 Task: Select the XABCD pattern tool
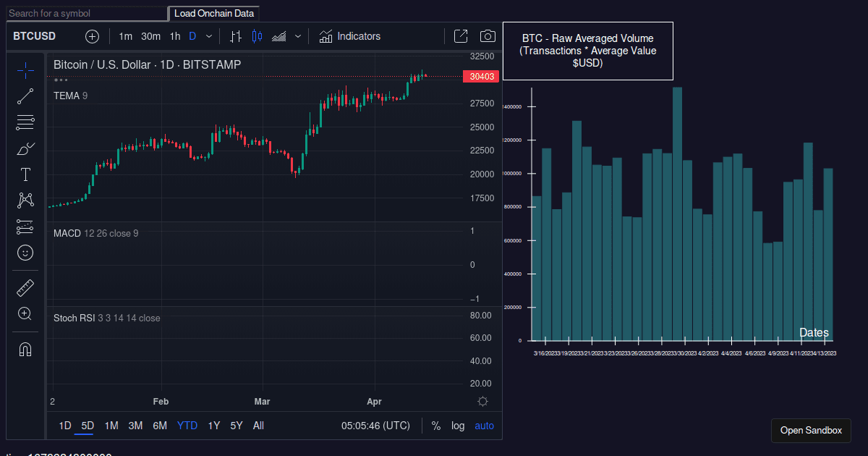[25, 200]
